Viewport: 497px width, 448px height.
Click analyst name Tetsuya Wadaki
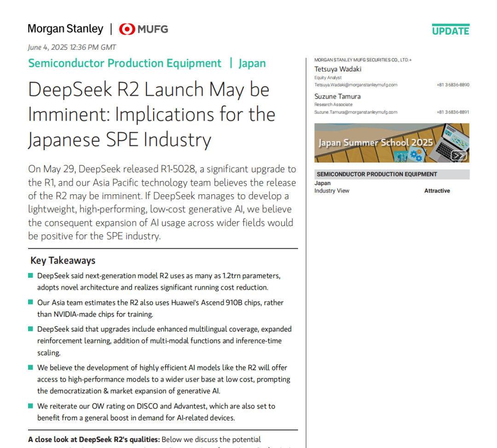click(x=338, y=69)
